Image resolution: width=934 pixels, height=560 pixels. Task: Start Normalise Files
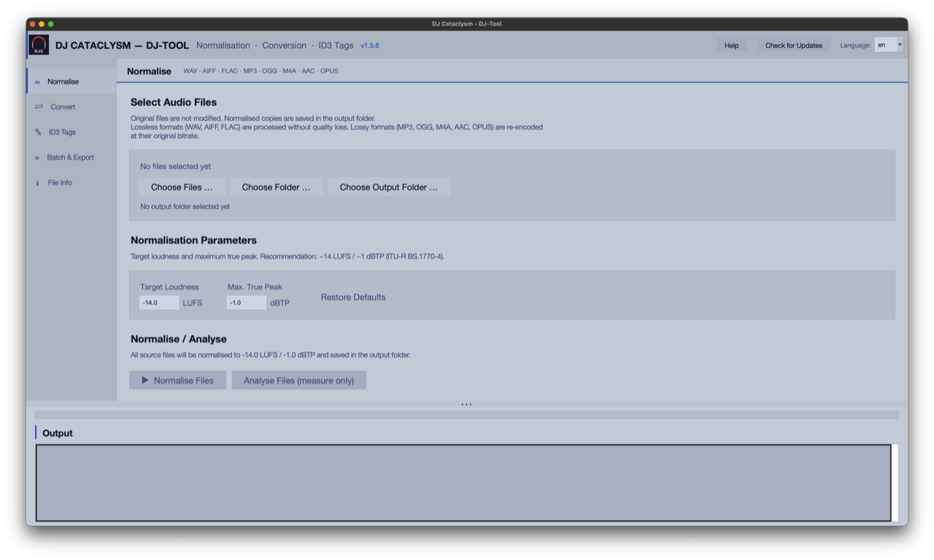click(177, 381)
